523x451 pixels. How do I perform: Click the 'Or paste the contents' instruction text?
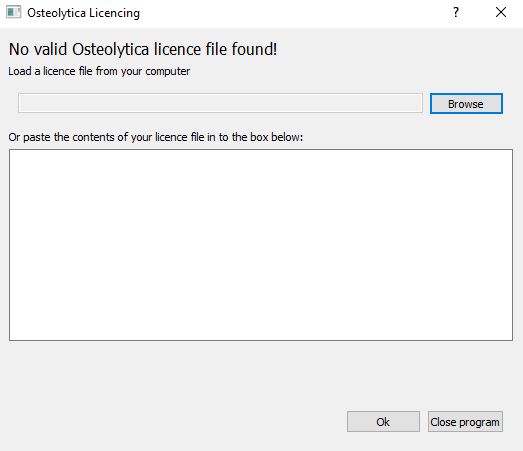click(156, 137)
